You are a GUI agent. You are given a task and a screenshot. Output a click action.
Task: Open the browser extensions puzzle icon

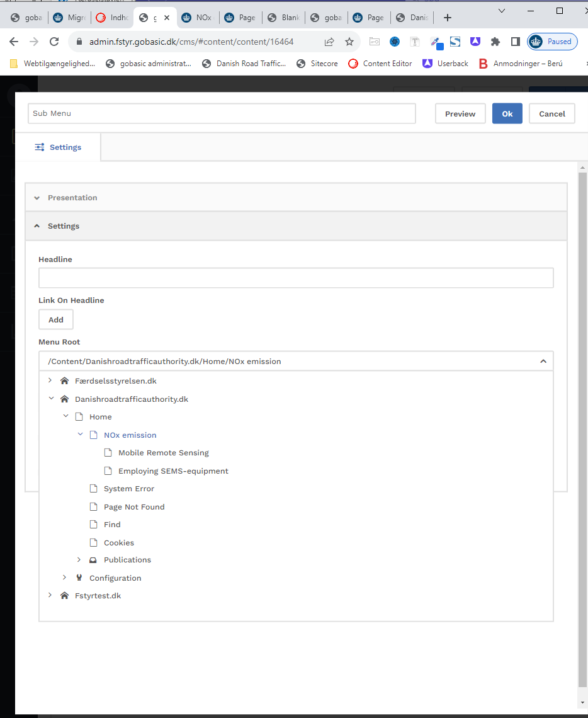495,42
